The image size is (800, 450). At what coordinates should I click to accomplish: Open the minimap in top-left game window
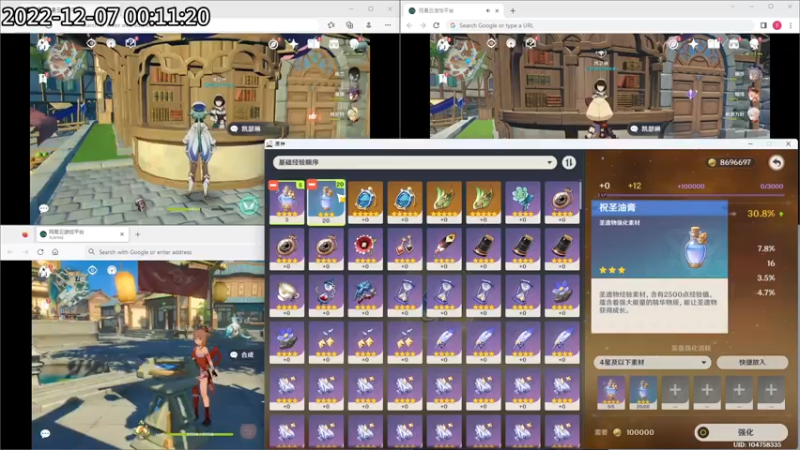coord(67,59)
